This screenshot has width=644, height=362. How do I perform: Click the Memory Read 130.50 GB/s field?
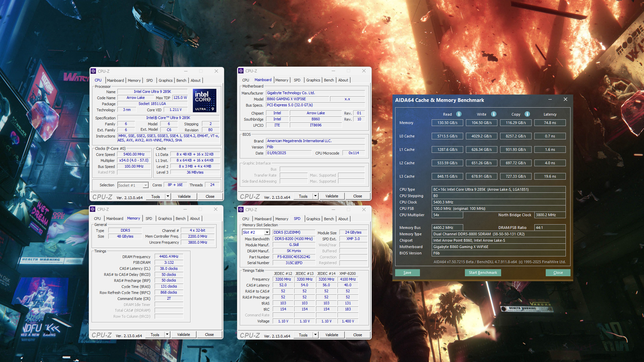click(447, 123)
